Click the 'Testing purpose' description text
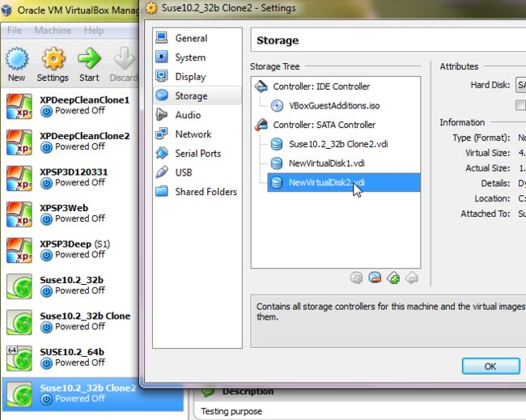Screen dimensions: 526x420 click(231, 411)
